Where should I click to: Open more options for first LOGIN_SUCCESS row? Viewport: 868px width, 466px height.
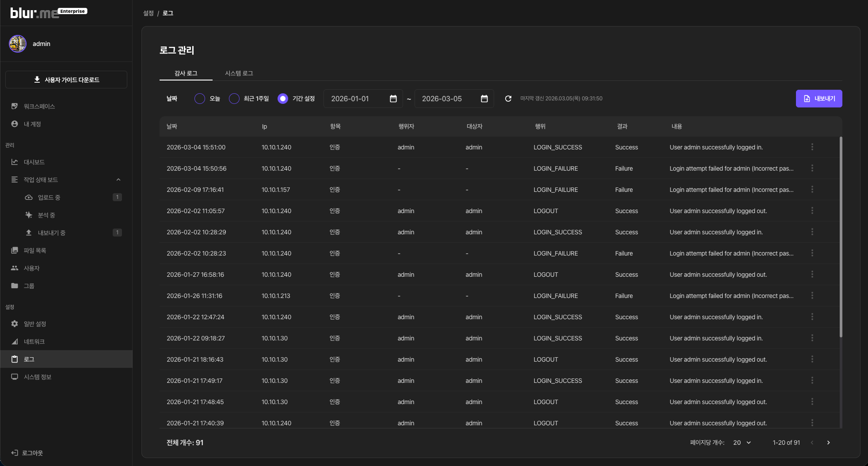point(812,147)
